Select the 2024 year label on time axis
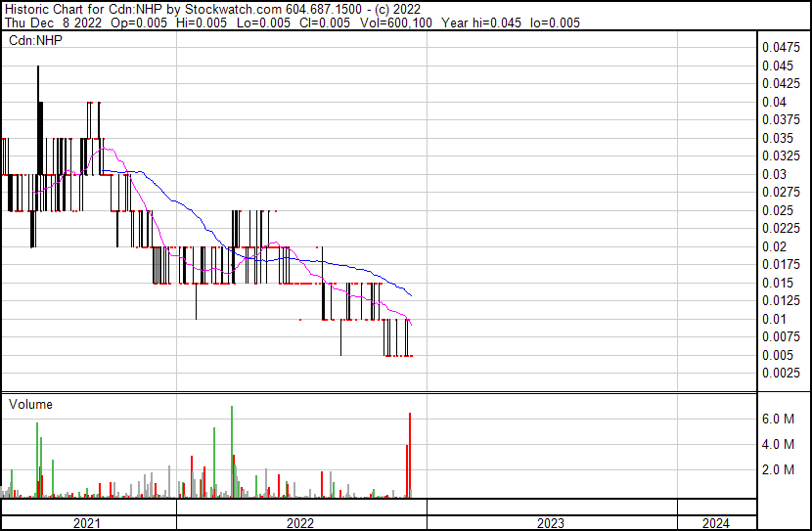Viewport: 812px width, 531px height. click(716, 523)
